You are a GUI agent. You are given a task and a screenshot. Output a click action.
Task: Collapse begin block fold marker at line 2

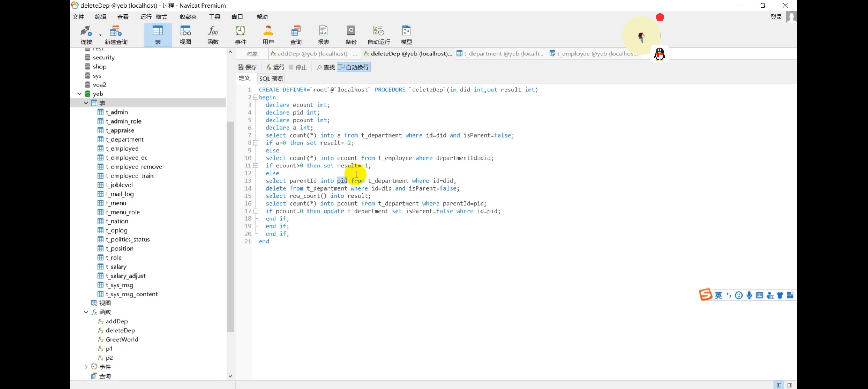point(256,97)
